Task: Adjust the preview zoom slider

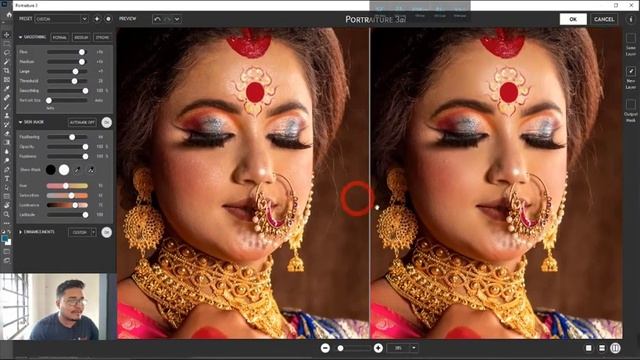Action: pos(353,348)
